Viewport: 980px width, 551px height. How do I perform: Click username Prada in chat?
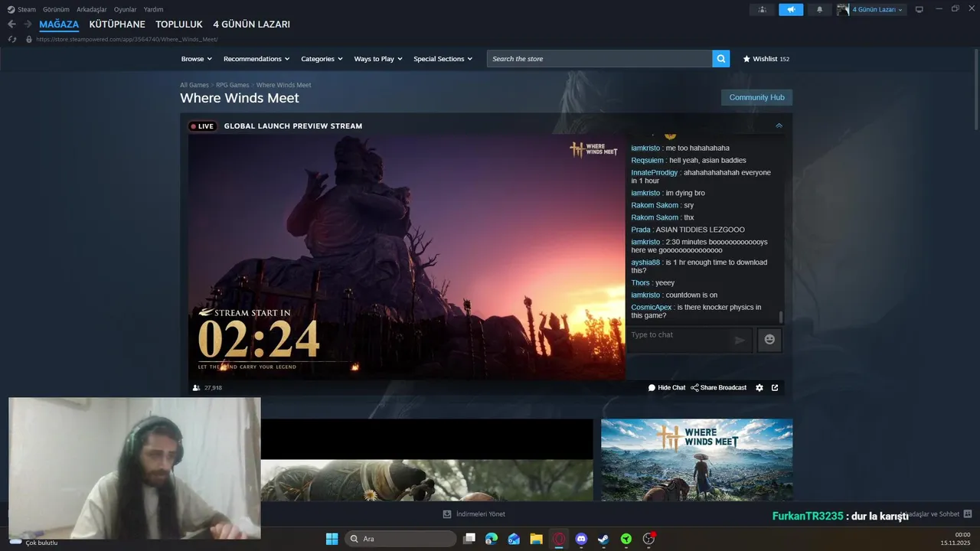click(x=641, y=230)
